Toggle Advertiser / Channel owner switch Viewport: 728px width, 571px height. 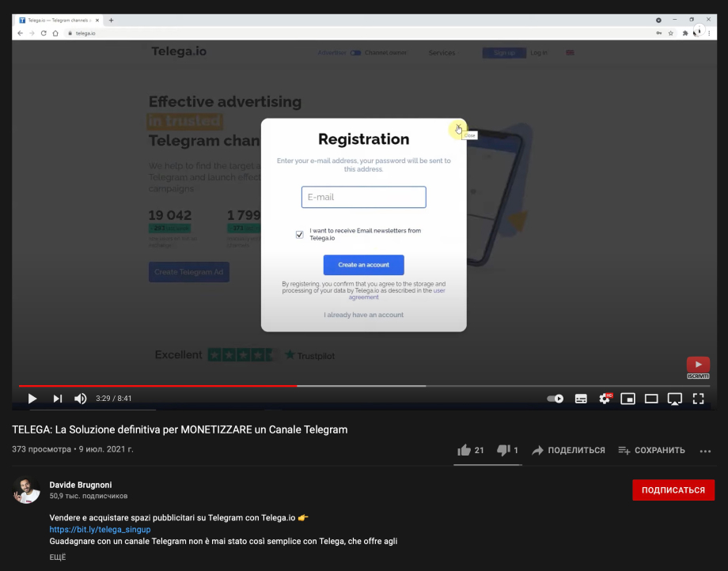coord(355,53)
